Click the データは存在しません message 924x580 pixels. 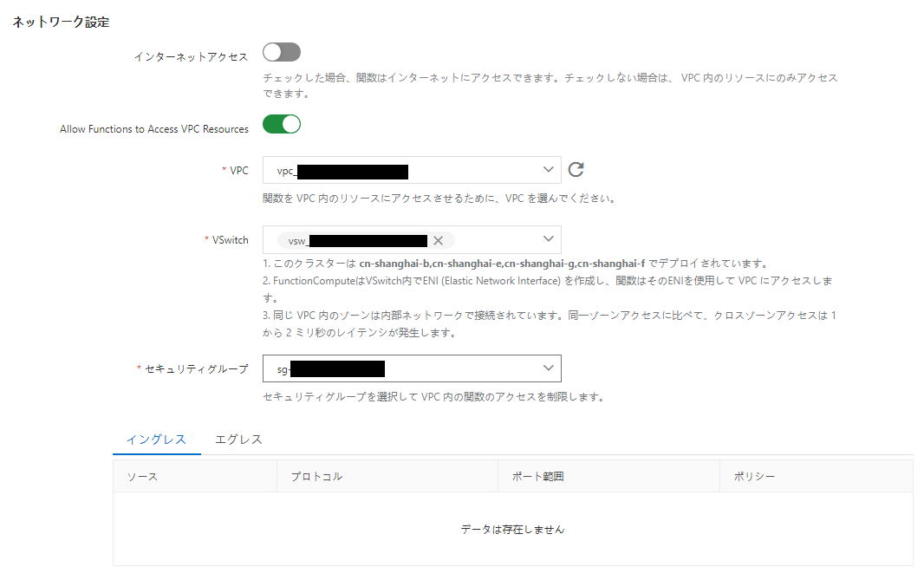click(x=512, y=530)
